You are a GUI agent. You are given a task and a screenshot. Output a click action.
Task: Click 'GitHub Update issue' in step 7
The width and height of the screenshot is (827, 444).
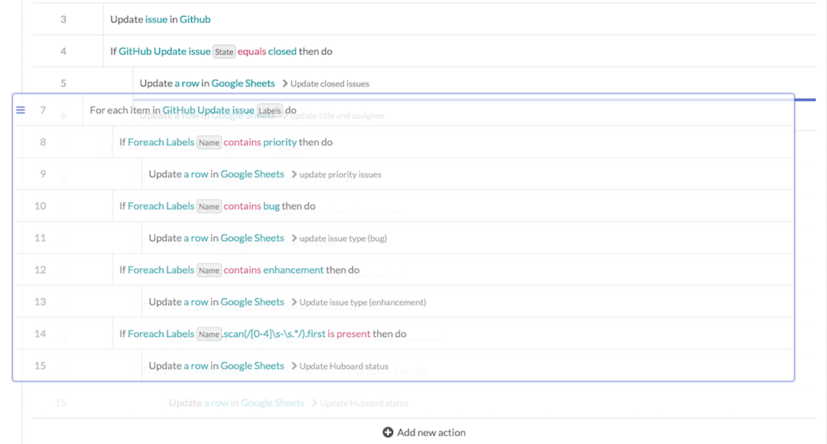[x=208, y=110]
